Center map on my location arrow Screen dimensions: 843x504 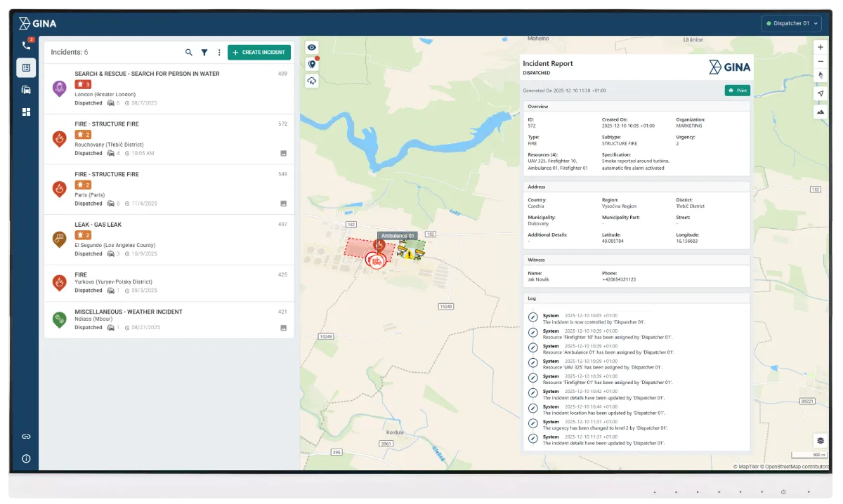point(821,94)
